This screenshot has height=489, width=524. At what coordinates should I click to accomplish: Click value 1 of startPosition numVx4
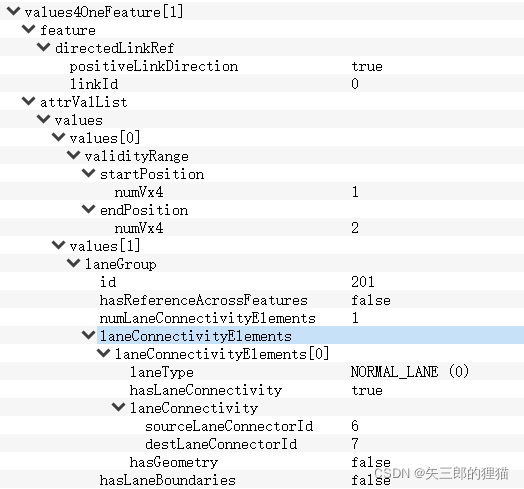click(355, 192)
